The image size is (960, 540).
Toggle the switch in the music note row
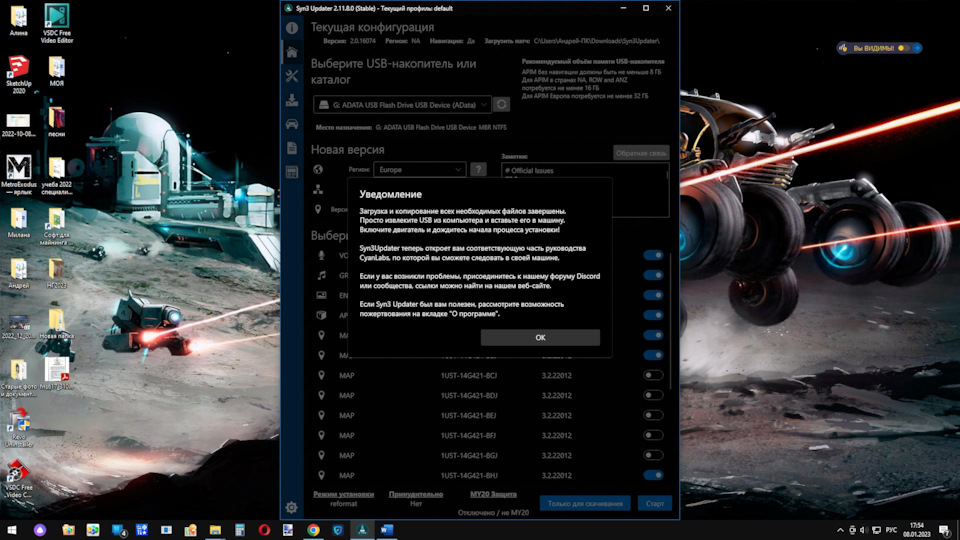click(653, 276)
